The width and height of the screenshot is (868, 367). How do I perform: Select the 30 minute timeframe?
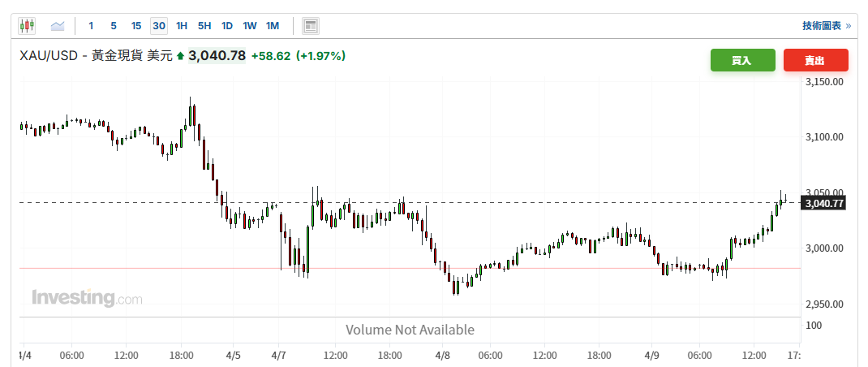pos(159,26)
